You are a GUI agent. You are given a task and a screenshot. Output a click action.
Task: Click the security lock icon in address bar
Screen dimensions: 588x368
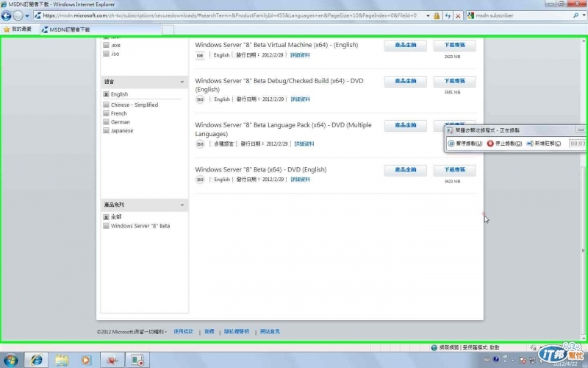437,15
